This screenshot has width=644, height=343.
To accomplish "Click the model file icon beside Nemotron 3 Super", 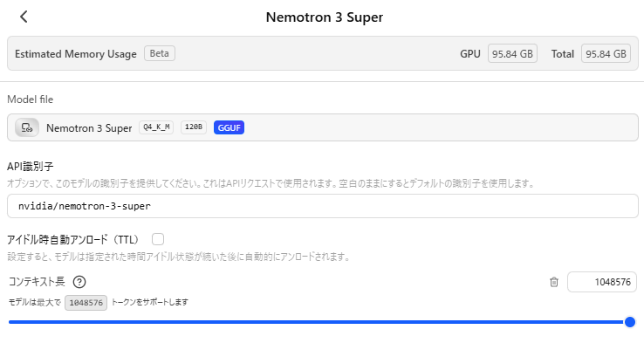I will click(27, 127).
